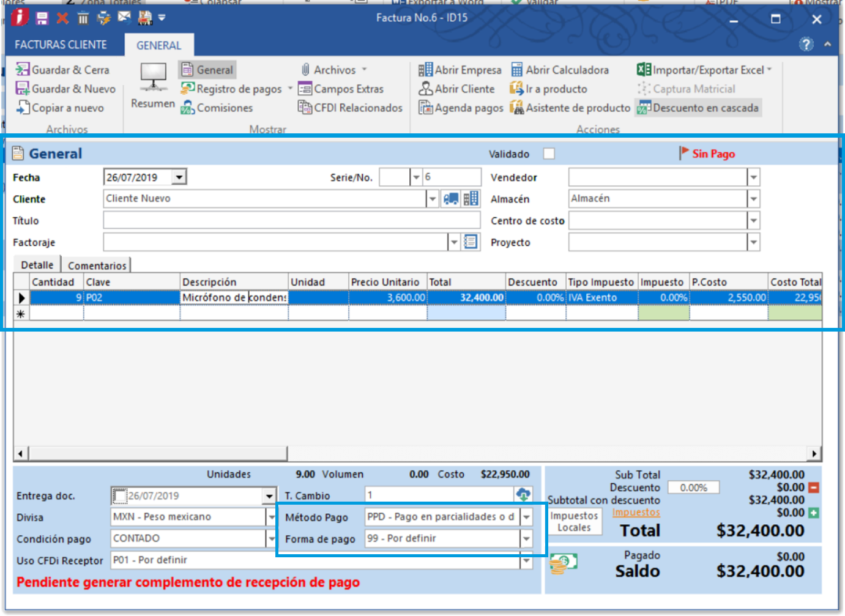
Task: Click the Agenda pagos icon
Action: (426, 108)
